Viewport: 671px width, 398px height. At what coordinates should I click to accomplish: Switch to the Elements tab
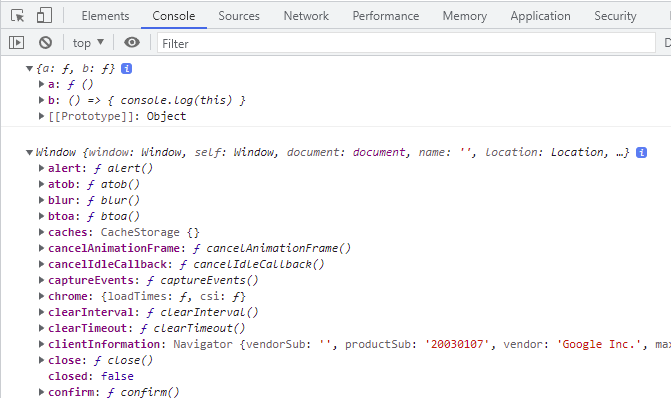(105, 16)
